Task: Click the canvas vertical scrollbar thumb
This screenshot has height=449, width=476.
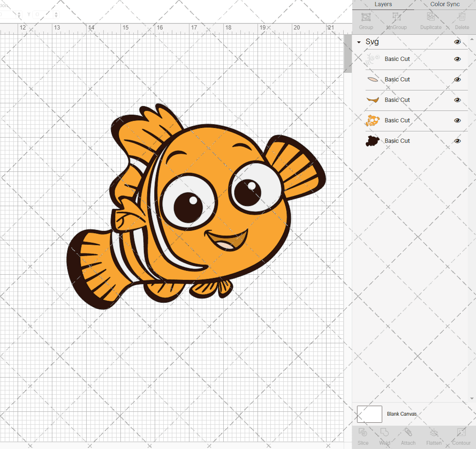Action: pyautogui.click(x=347, y=53)
